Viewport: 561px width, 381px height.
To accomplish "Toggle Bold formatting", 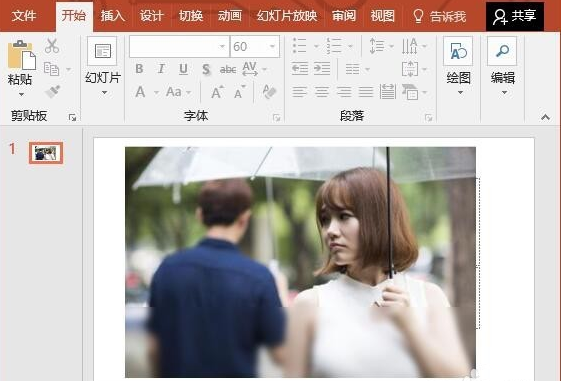I will [x=139, y=69].
